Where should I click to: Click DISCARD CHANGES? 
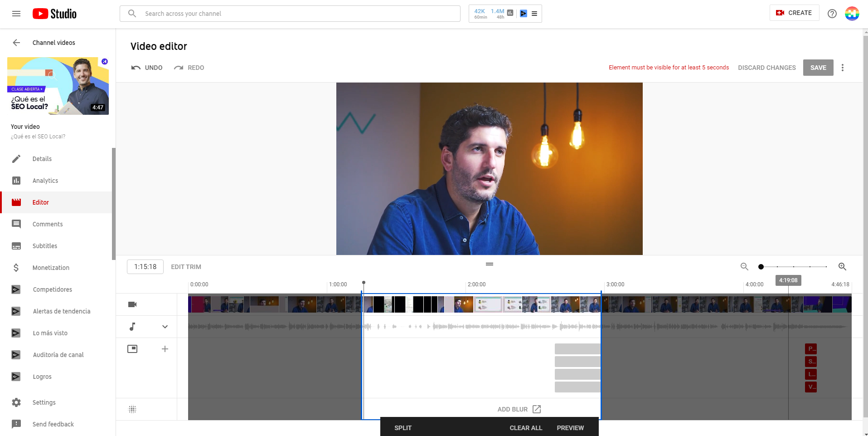coord(766,68)
